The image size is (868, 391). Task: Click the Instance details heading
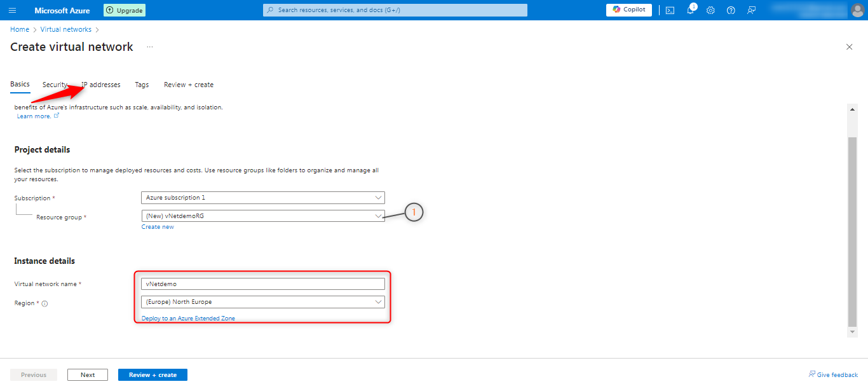pos(44,261)
